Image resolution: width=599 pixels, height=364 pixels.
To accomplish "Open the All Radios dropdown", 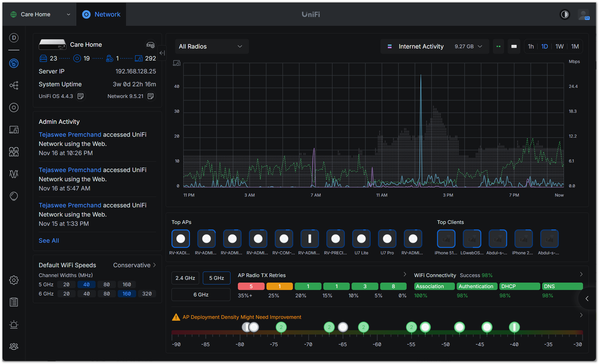I will click(x=212, y=46).
